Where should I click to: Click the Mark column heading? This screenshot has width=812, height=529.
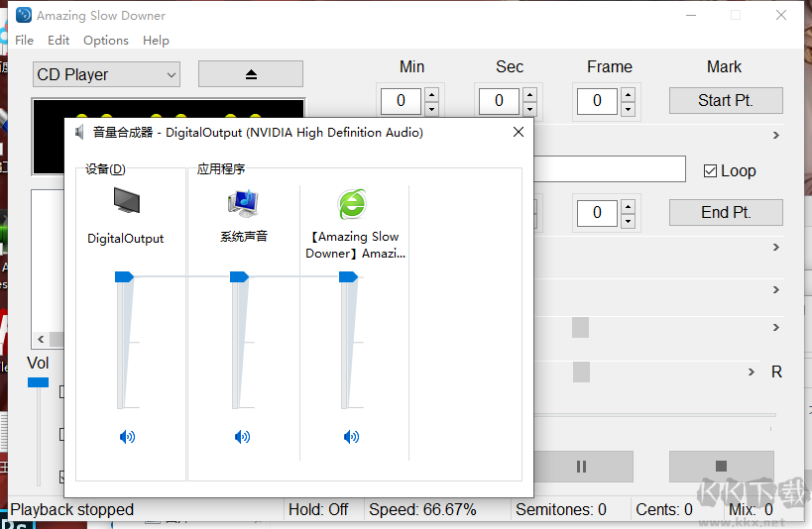click(x=725, y=66)
